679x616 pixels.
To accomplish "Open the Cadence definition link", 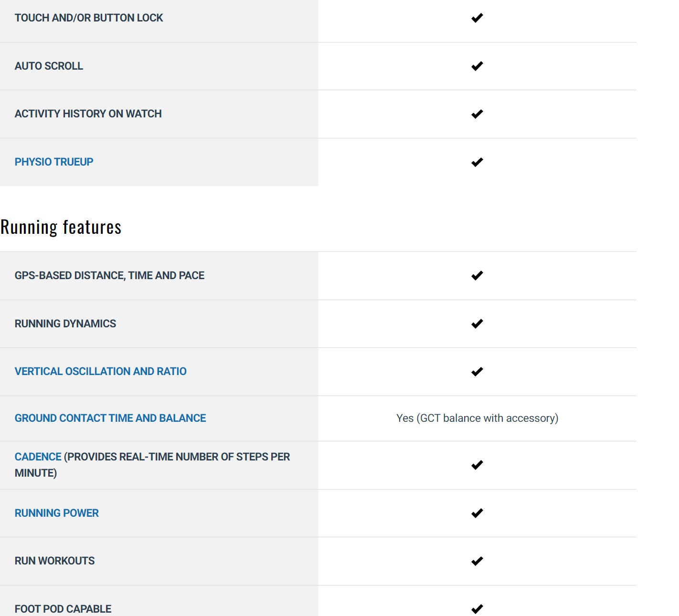I will [x=38, y=457].
